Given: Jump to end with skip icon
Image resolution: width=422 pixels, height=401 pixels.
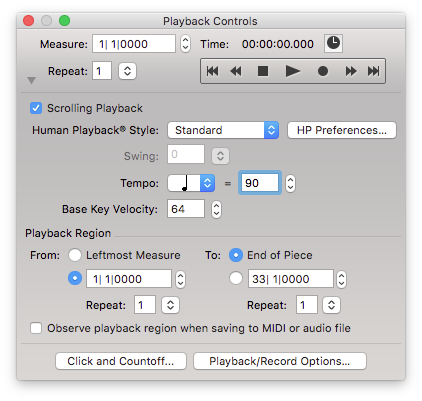Looking at the screenshot, I should click(x=373, y=71).
